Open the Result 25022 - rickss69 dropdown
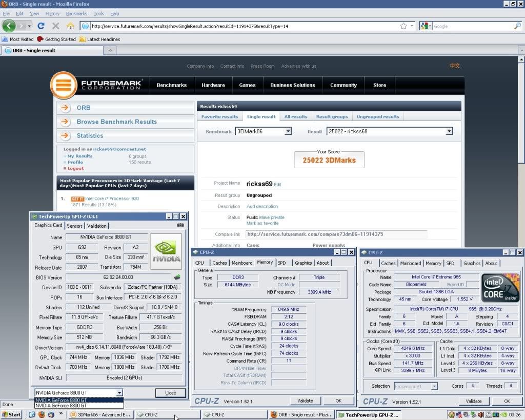 [449, 131]
